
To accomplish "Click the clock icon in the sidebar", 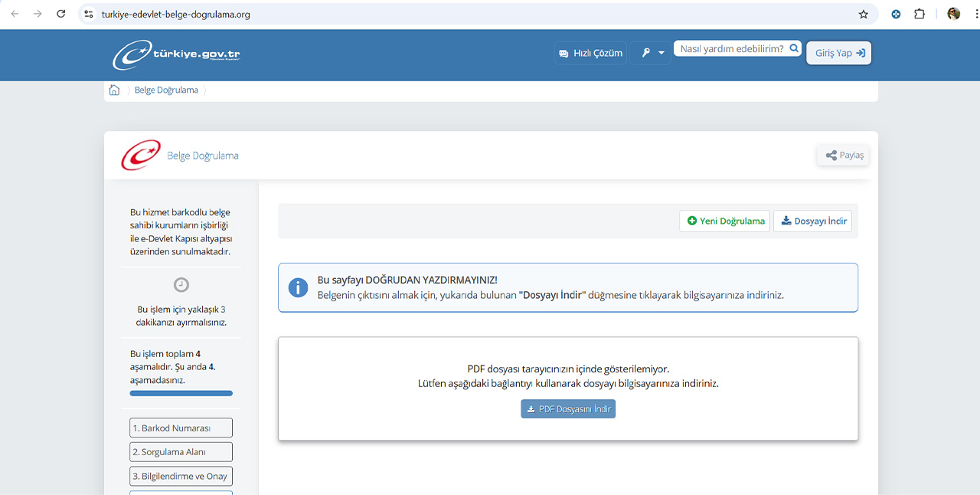I will [181, 284].
